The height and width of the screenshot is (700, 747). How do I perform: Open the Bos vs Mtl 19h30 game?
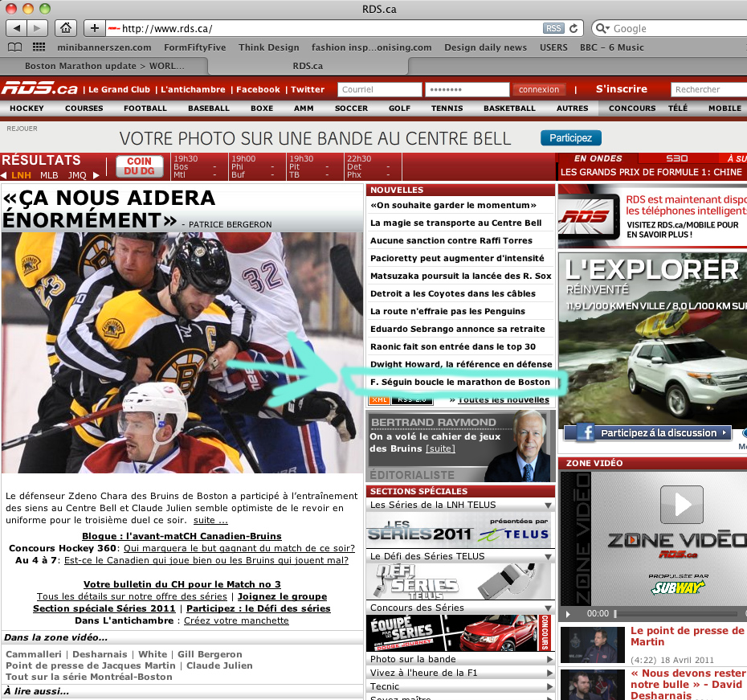(x=199, y=167)
